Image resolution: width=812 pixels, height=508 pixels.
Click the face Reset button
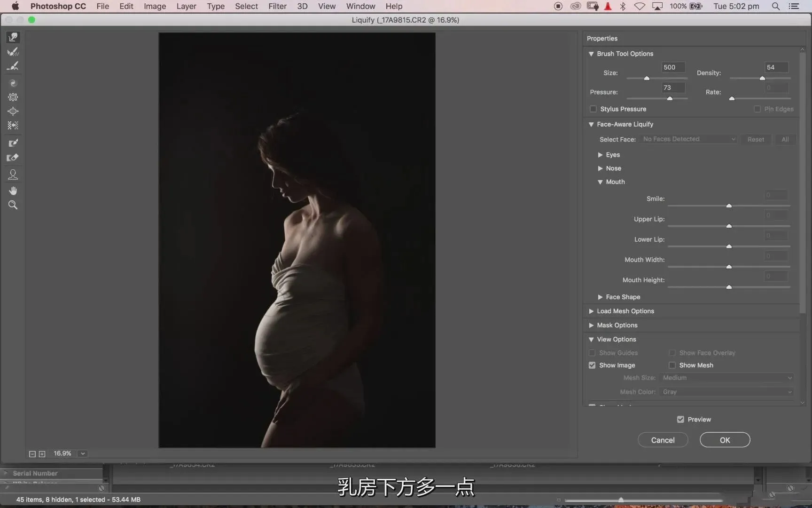pyautogui.click(x=756, y=139)
